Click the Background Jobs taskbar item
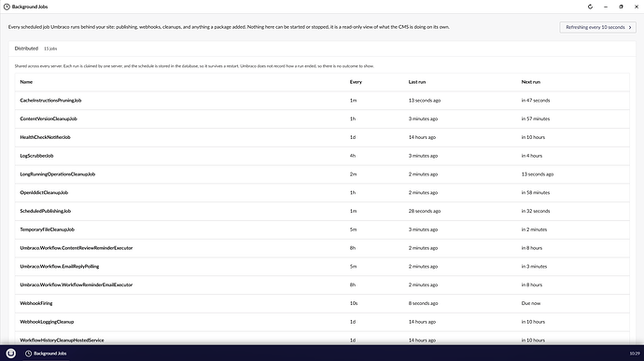The height and width of the screenshot is (361, 644). click(x=46, y=354)
